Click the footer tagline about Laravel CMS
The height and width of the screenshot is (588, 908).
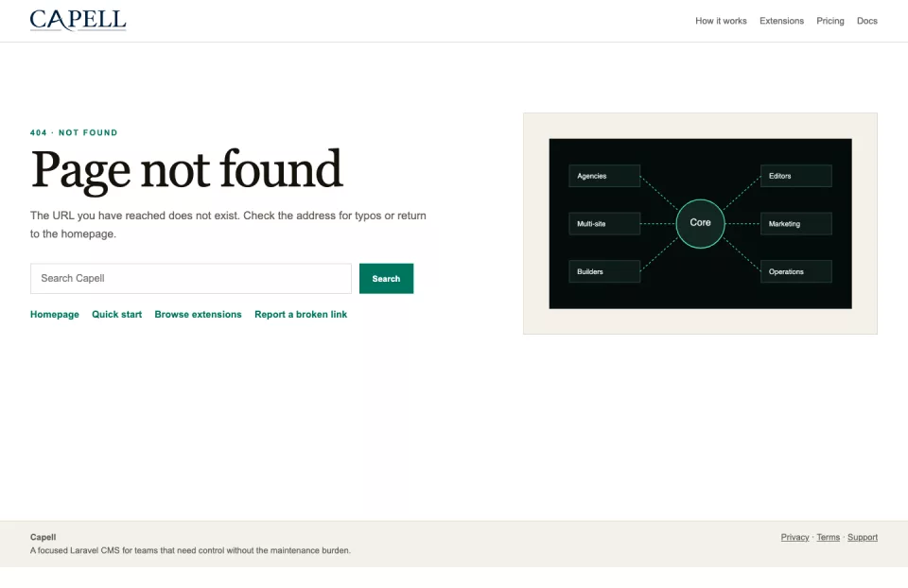(190, 550)
